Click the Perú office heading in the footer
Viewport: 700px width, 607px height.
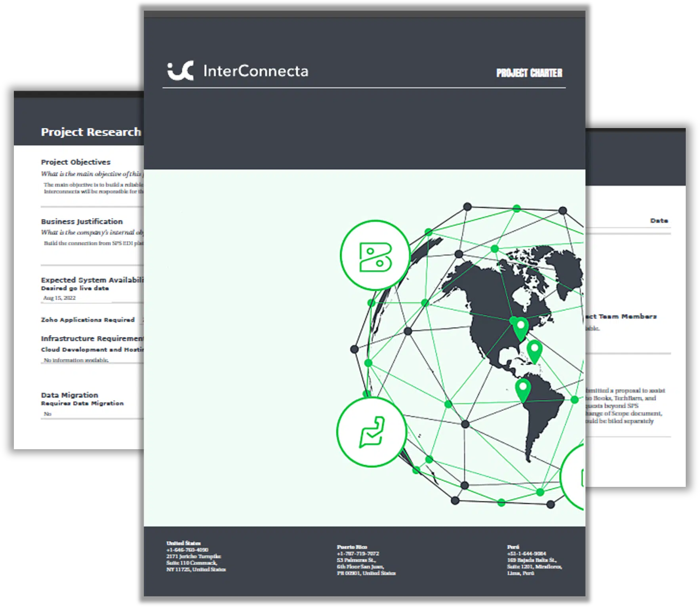(513, 547)
